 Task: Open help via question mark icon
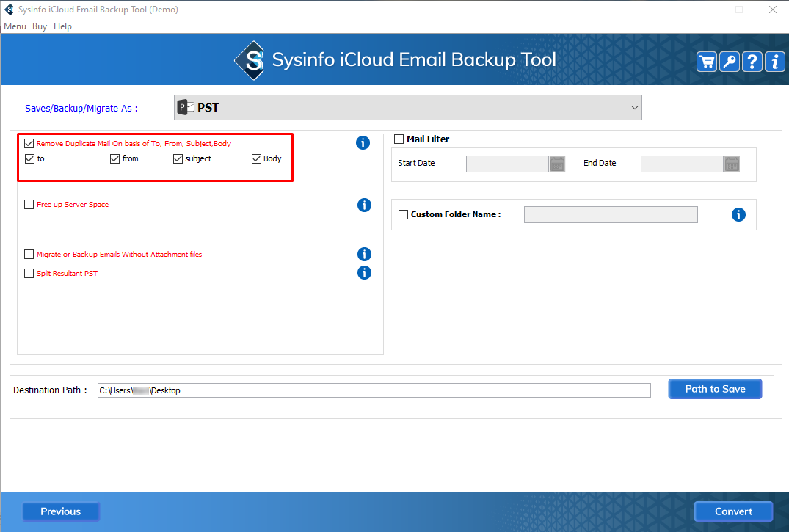(x=752, y=62)
